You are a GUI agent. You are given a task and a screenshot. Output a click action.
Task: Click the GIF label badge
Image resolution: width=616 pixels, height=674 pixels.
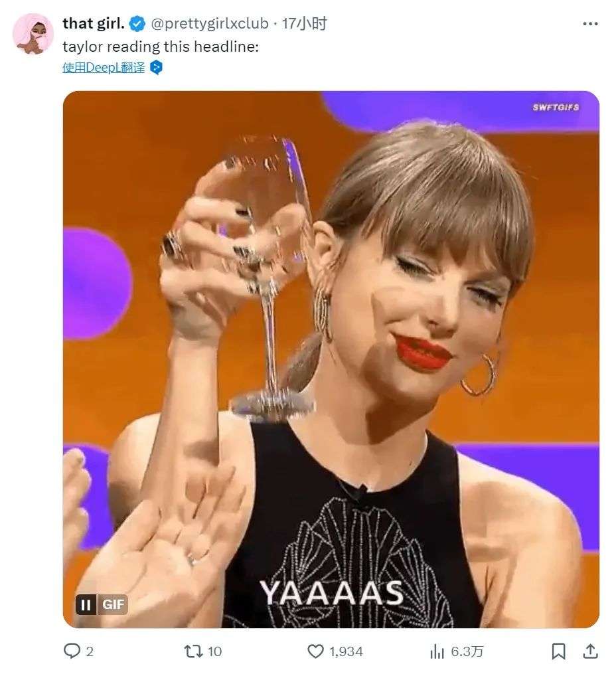tap(112, 605)
